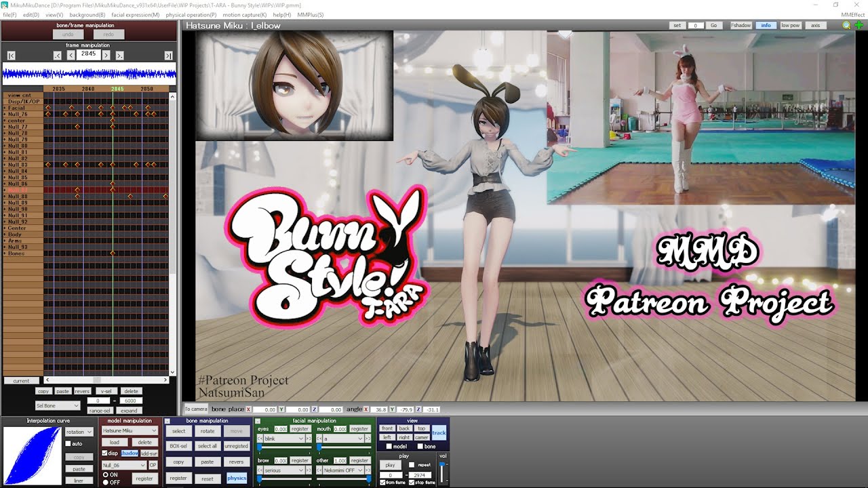Enable the view model checkbox
Image resolution: width=868 pixels, height=488 pixels.
389,447
